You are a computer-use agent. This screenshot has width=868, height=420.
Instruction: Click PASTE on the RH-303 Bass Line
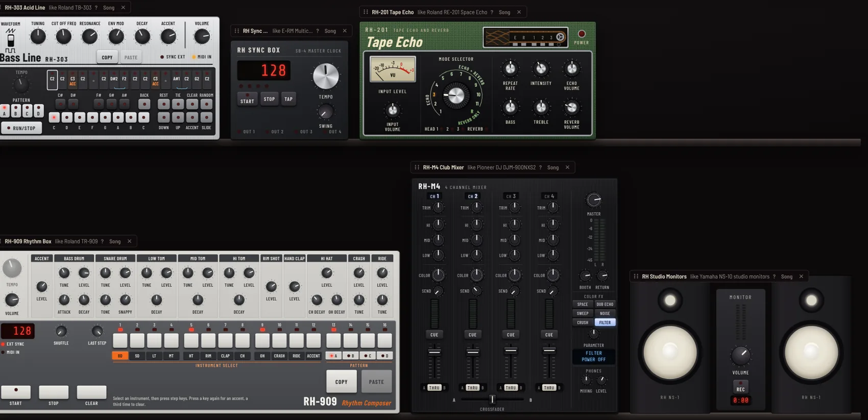[131, 57]
